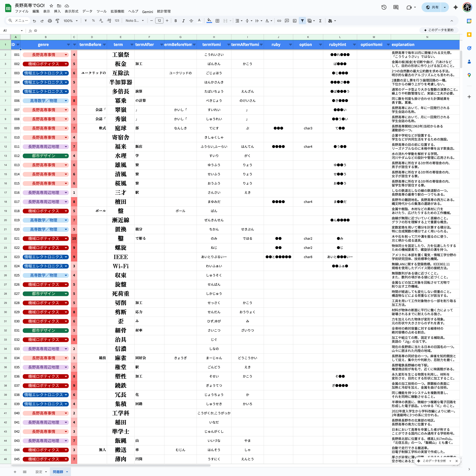
Task: Open the fill color tool
Action: (209, 21)
